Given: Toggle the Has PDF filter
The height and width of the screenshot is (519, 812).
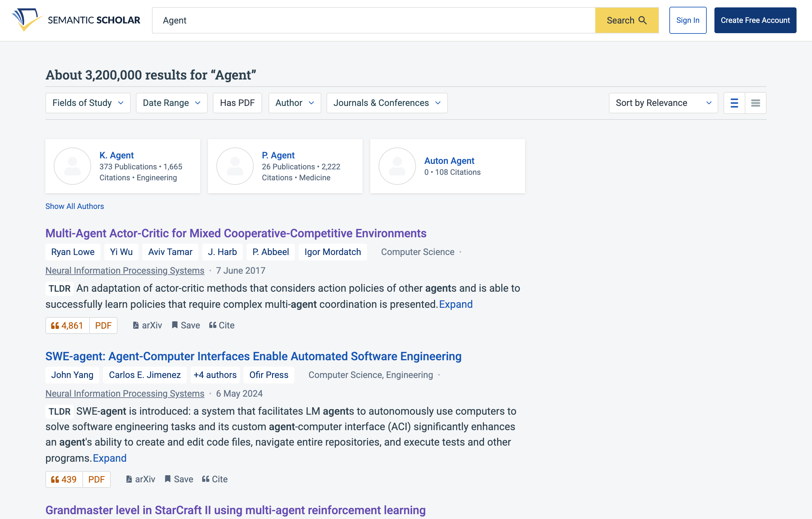Looking at the screenshot, I should point(237,103).
